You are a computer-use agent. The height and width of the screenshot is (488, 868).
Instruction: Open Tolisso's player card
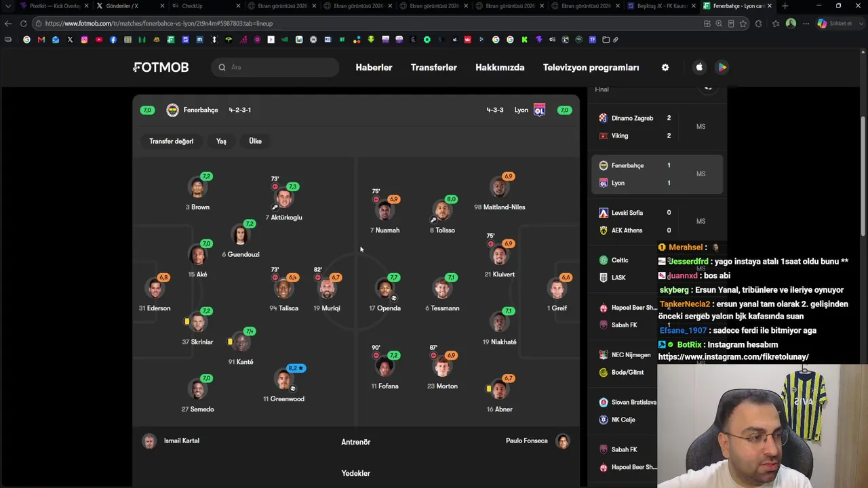pos(442,214)
